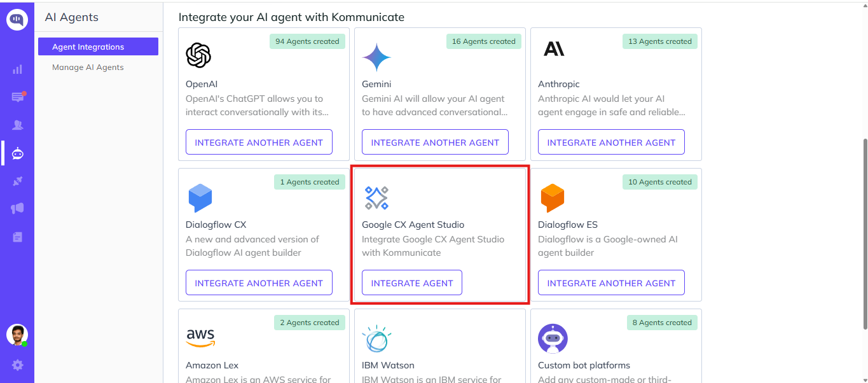Click the 1 Agents created badge
This screenshot has width=868, height=383.
[310, 182]
